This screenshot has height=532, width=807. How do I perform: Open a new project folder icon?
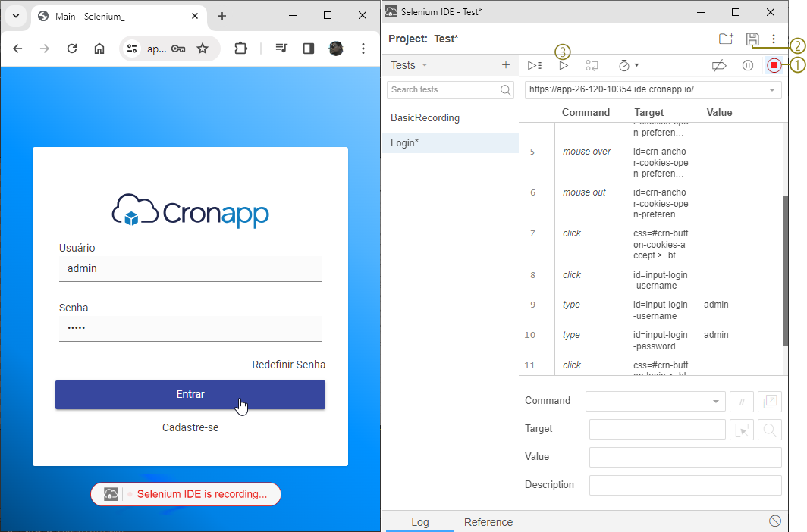tap(726, 39)
